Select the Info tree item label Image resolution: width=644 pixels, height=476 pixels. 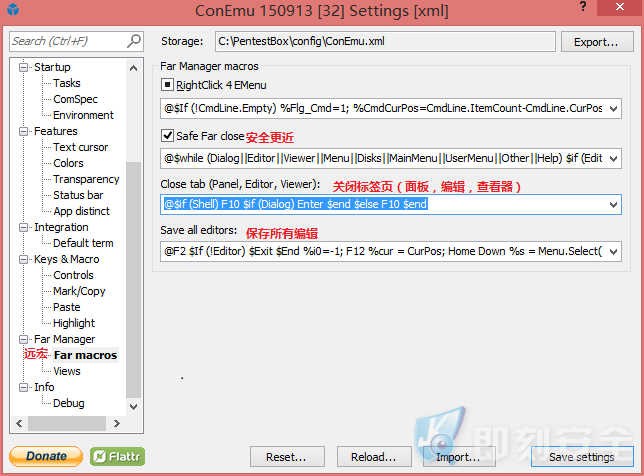point(44,387)
